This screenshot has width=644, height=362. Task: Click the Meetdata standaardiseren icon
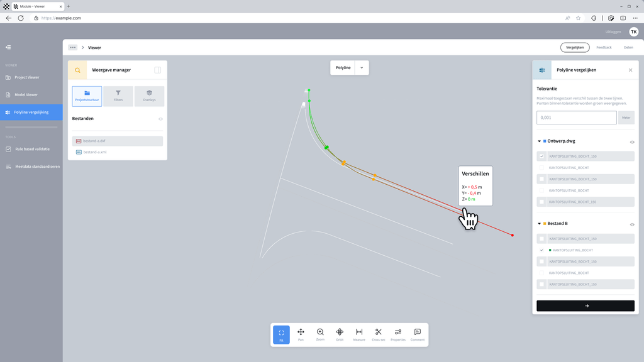tap(8, 167)
